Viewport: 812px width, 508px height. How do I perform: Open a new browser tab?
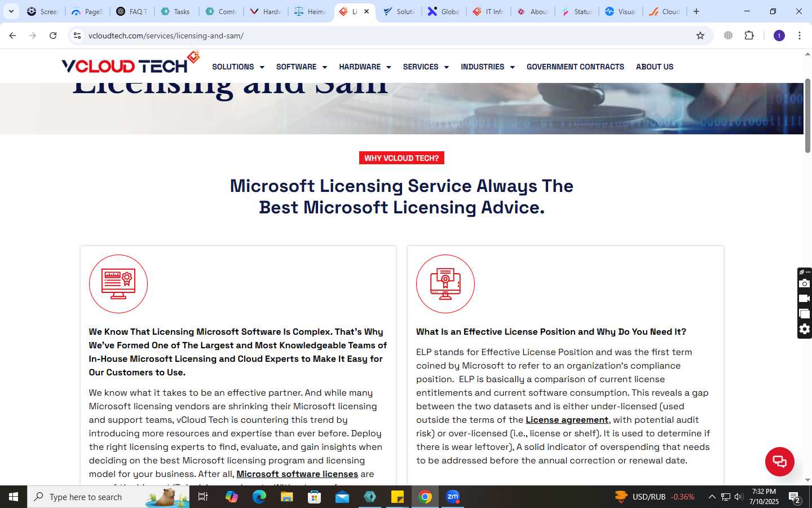coord(696,11)
